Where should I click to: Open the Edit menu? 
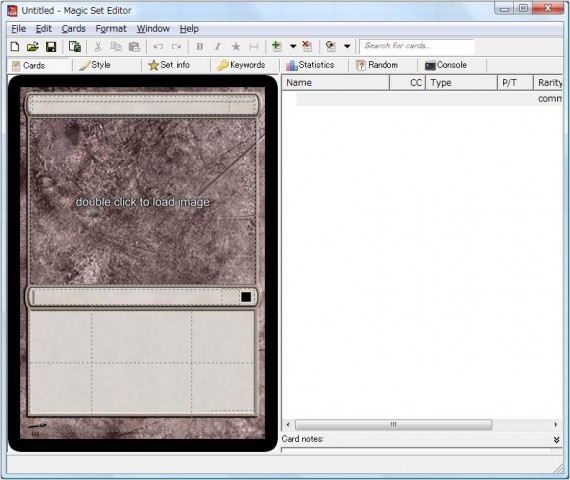44,29
